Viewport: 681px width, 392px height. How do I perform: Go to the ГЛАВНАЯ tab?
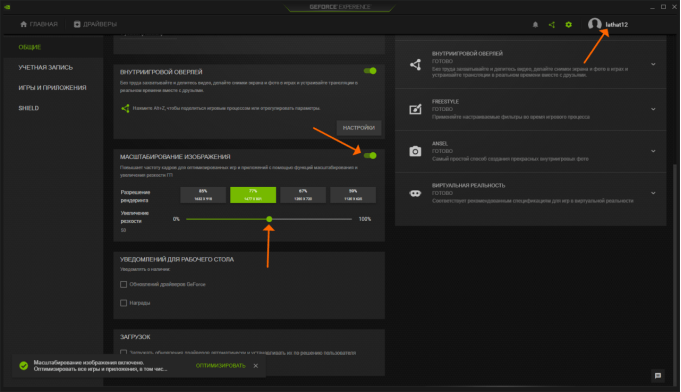pos(39,24)
